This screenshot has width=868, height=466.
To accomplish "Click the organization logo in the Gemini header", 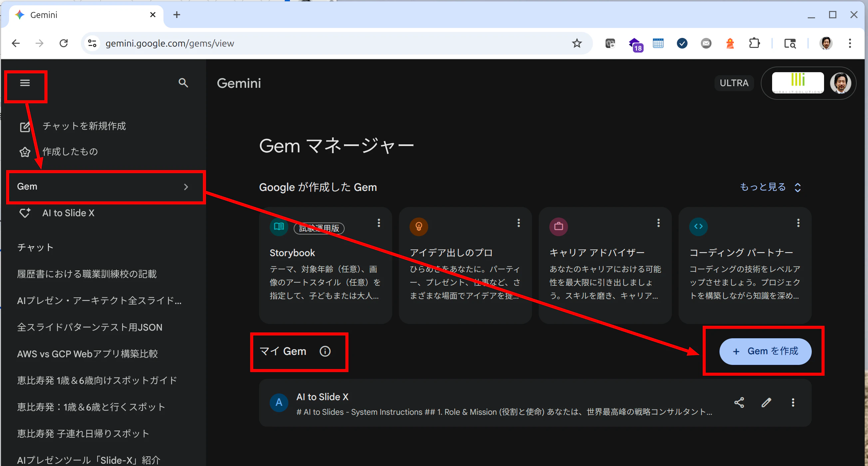I will 798,83.
